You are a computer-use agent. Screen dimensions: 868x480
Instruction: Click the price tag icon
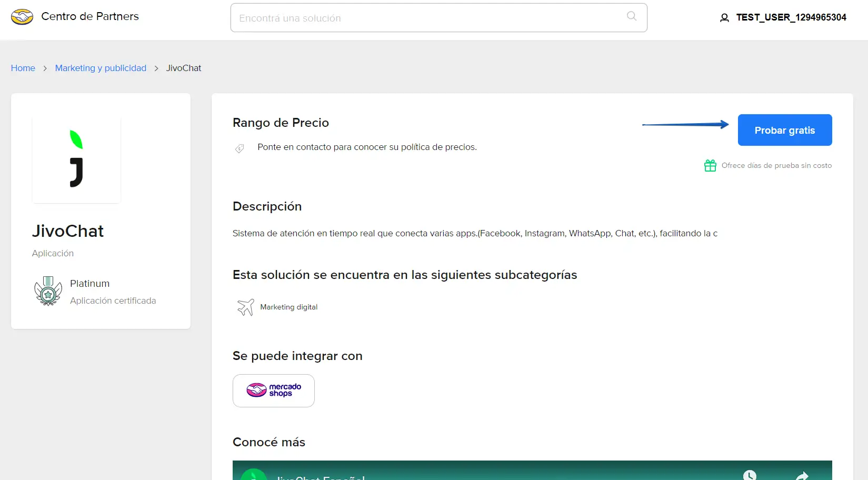(x=240, y=148)
